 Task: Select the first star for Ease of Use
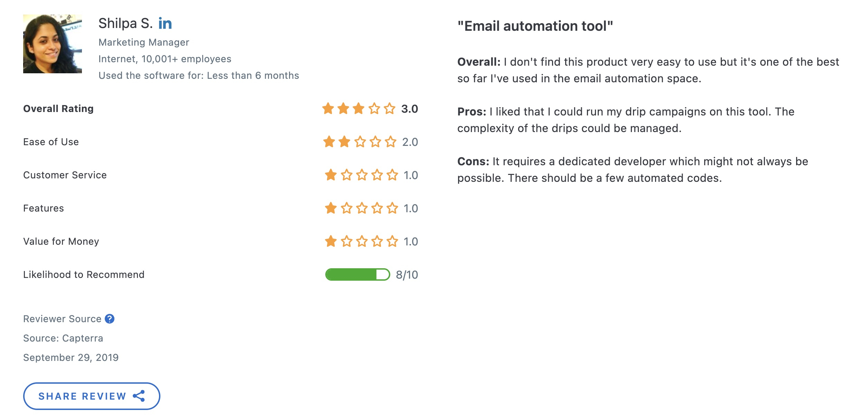[329, 142]
